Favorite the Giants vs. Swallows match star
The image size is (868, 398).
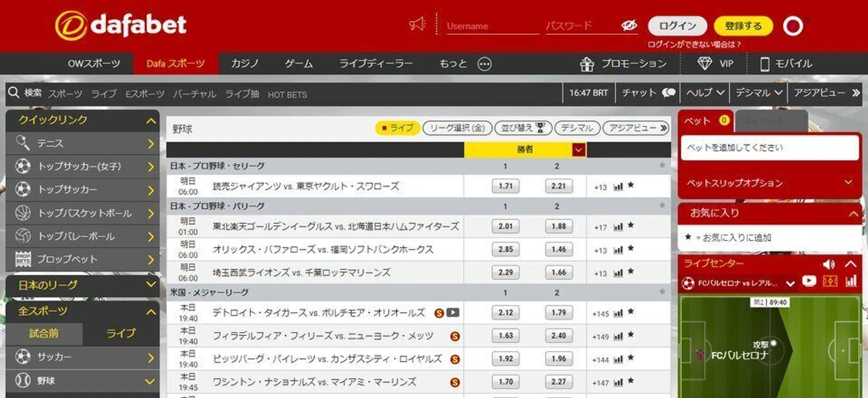click(631, 185)
